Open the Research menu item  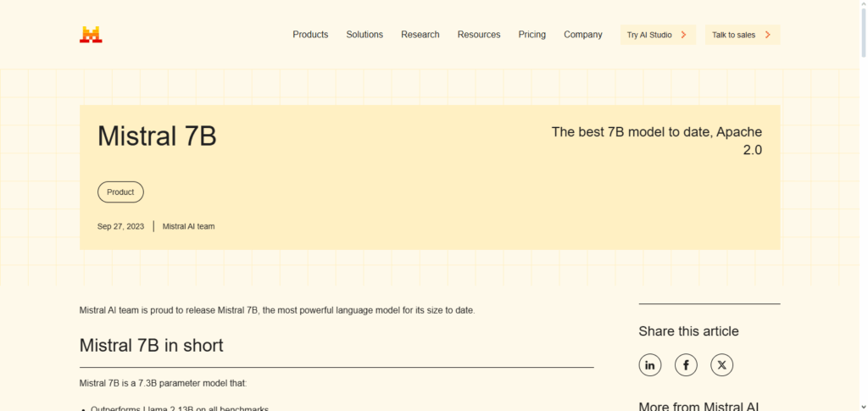420,35
